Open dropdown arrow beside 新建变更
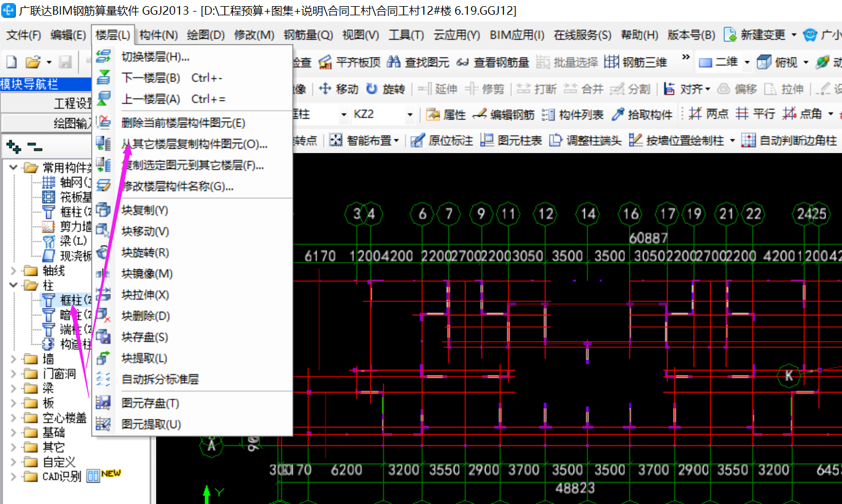 tap(794, 35)
